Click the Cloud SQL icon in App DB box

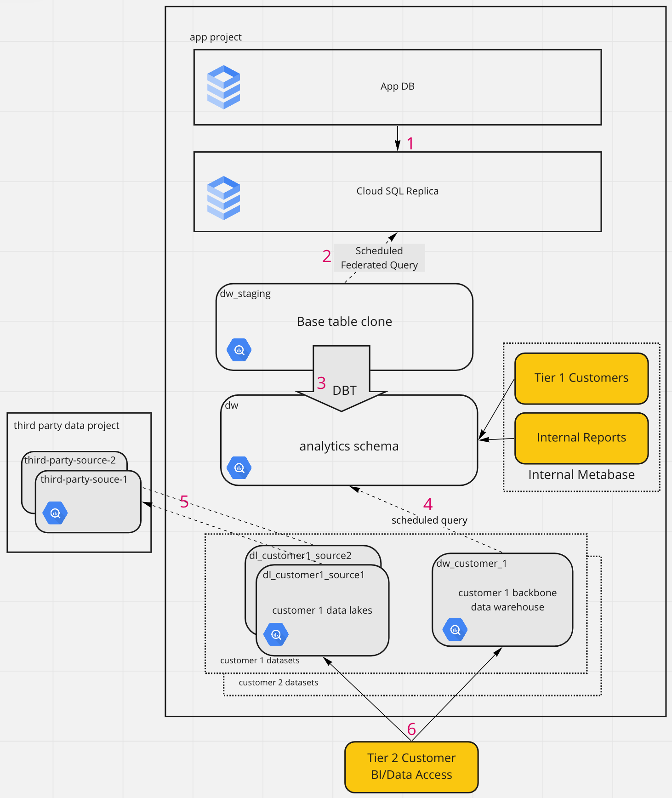pos(223,87)
